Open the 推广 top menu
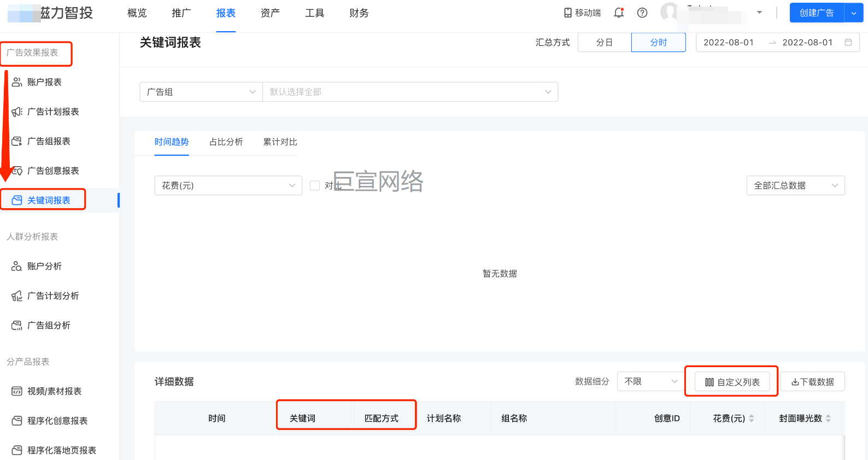Screen dimensions: 868x460 pos(181,13)
